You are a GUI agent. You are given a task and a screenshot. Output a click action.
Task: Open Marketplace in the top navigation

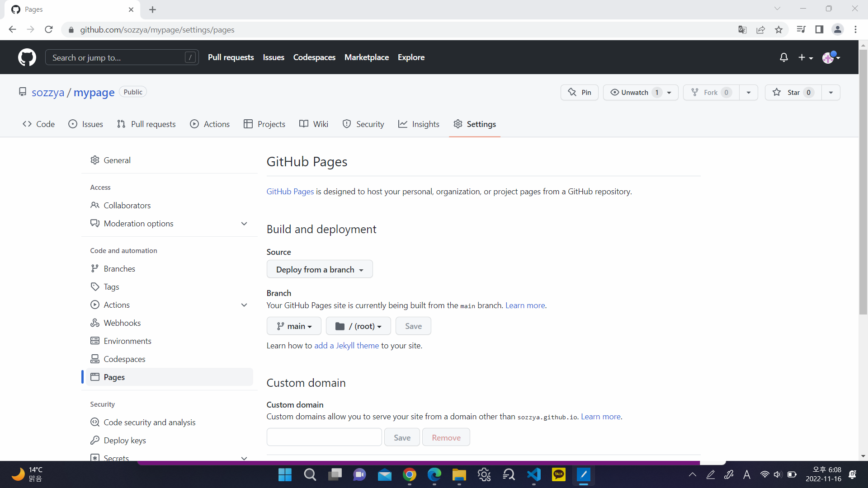[367, 57]
